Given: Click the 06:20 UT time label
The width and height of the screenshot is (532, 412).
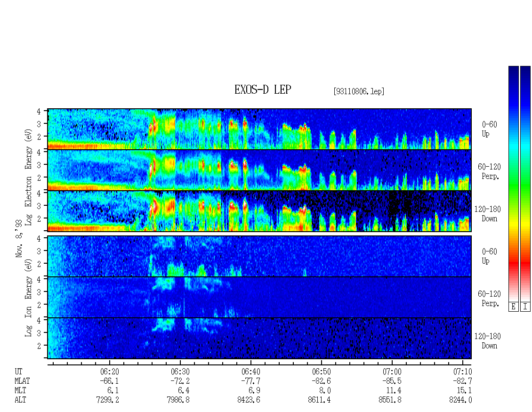Looking at the screenshot, I should click(110, 372).
